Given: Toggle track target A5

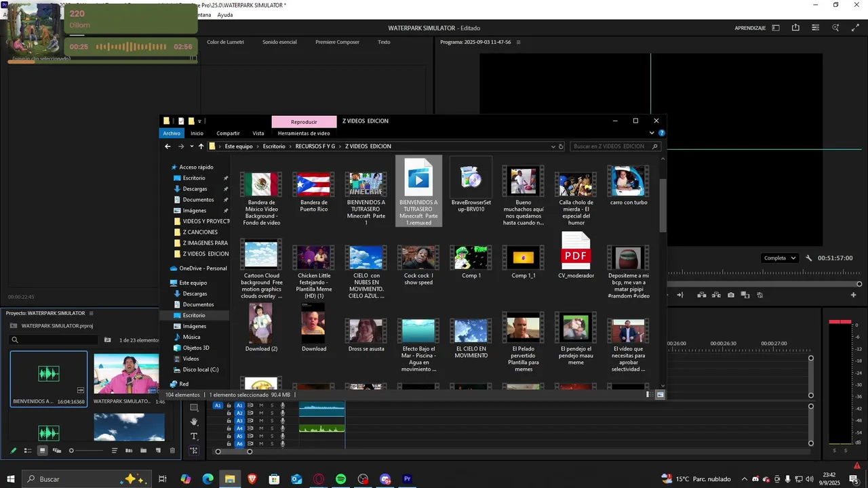Looking at the screenshot, I should pos(239,436).
